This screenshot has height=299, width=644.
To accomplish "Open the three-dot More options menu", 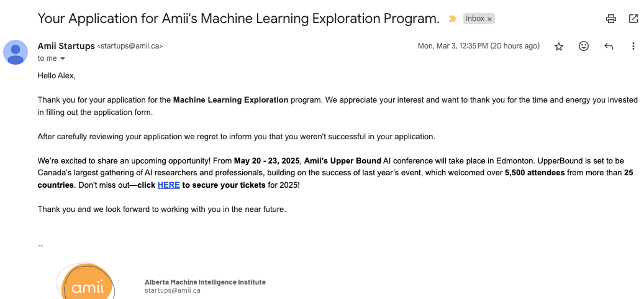I will 633,47.
